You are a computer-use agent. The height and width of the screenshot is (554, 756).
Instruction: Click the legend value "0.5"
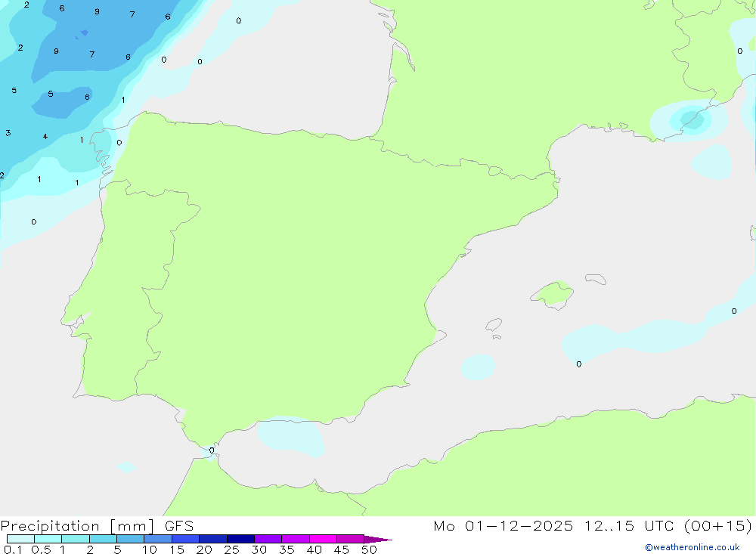pyautogui.click(x=41, y=549)
